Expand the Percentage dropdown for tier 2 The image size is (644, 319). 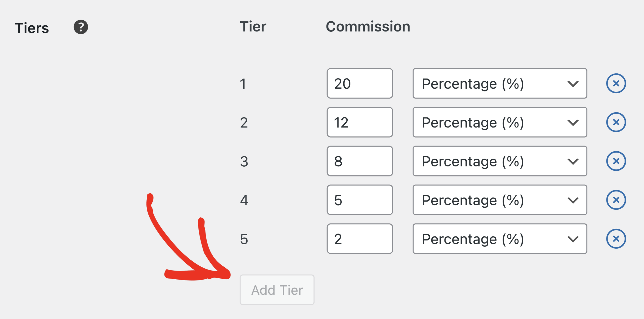pyautogui.click(x=499, y=122)
